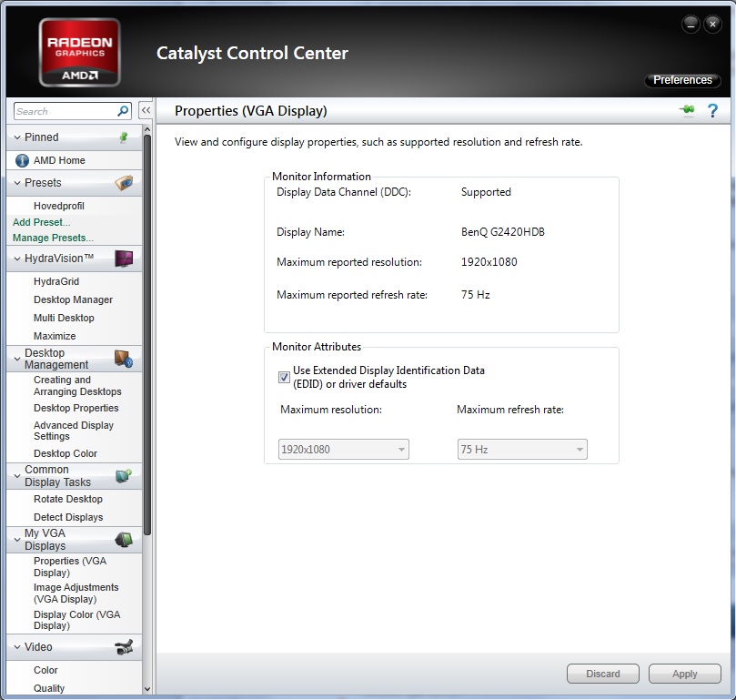Open AMD Home page
Image resolution: width=736 pixels, height=700 pixels.
[x=59, y=161]
